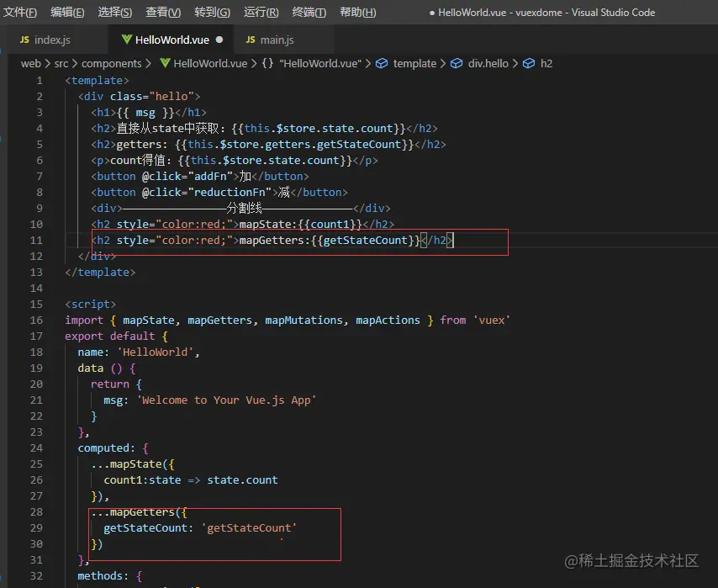Click methods: on line 32
This screenshot has width=718, height=588.
coord(103,576)
